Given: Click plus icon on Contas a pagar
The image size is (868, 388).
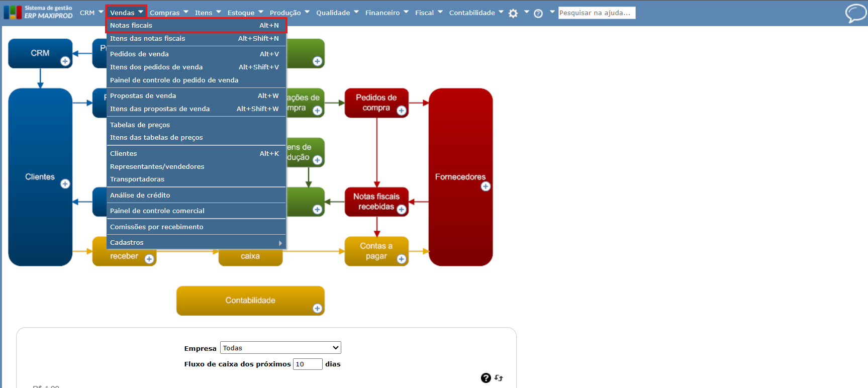Looking at the screenshot, I should 402,259.
